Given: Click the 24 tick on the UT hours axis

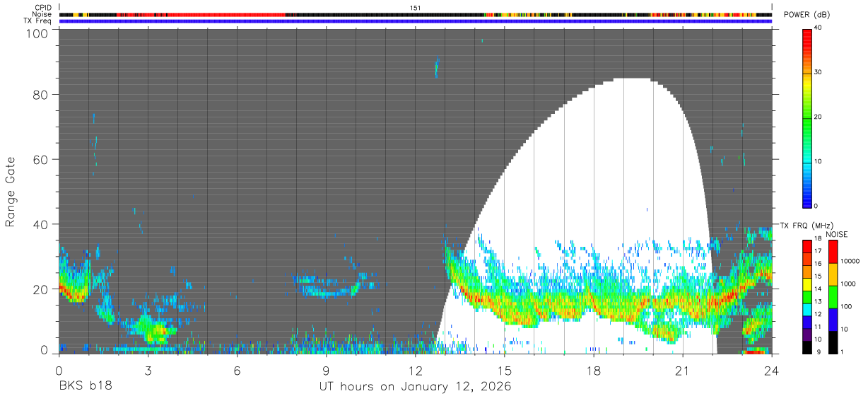Looking at the screenshot, I should pos(772,369).
